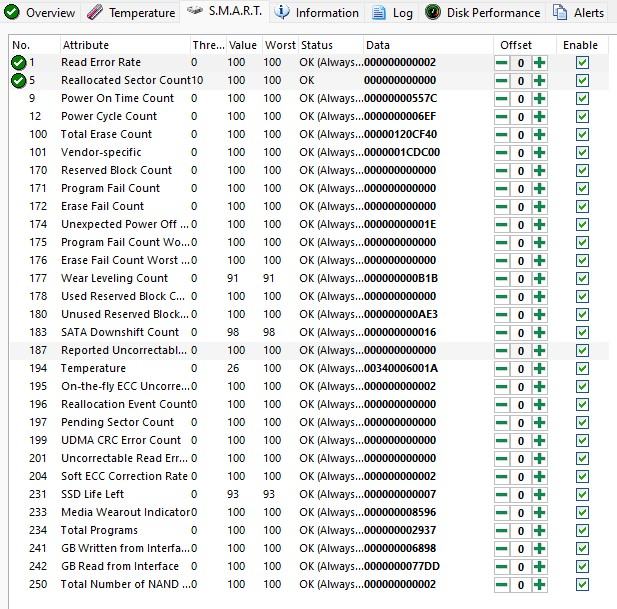Decrease offset for Read Error Rate
This screenshot has width=617, height=609.
click(501, 63)
